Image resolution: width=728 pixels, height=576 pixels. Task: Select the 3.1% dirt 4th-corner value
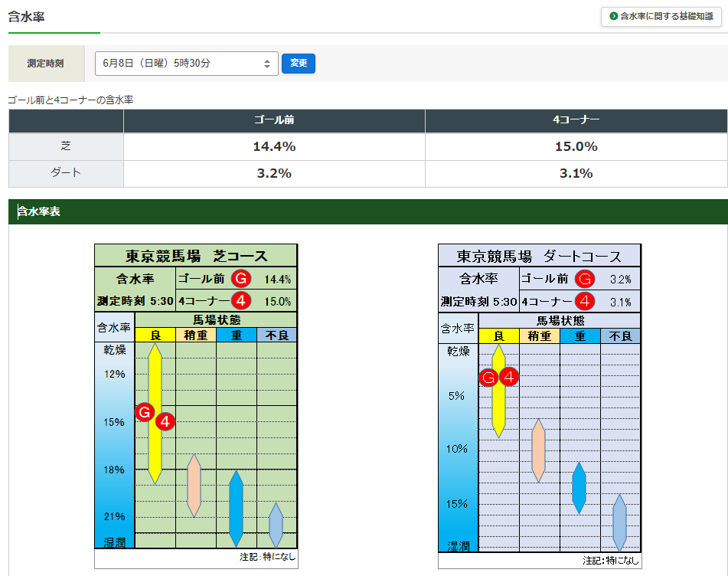point(576,173)
